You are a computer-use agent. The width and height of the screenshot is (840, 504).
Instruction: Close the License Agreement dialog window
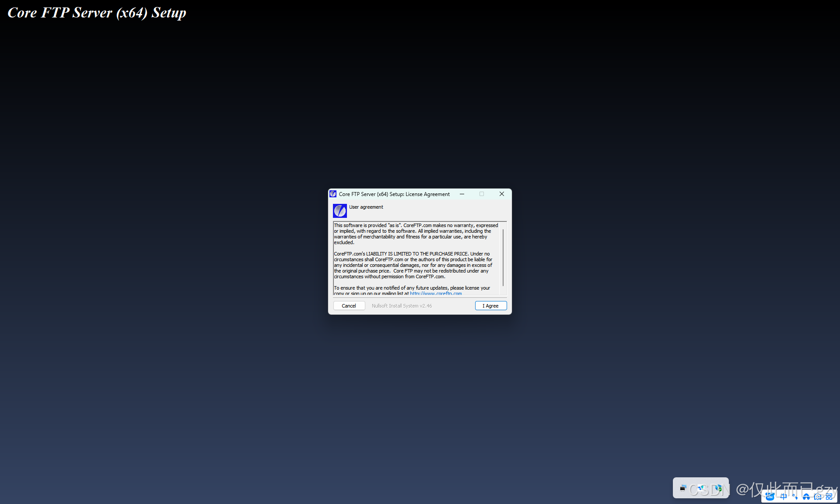tap(502, 194)
